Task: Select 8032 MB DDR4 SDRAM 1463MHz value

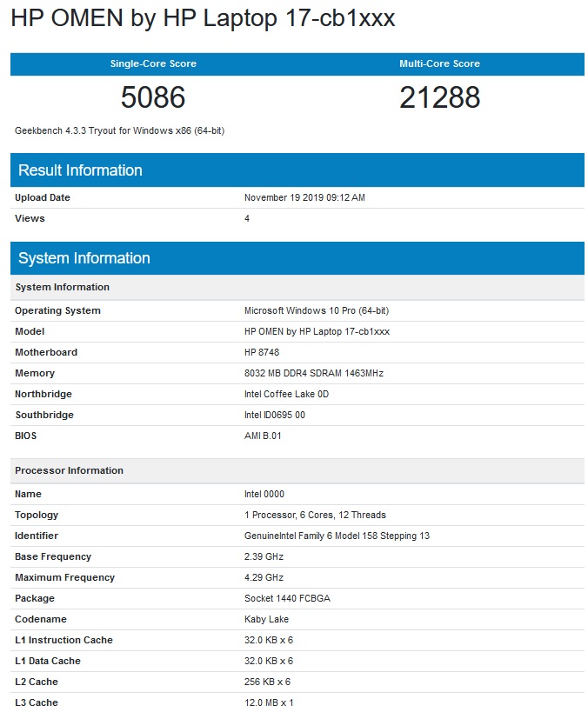Action: (314, 373)
